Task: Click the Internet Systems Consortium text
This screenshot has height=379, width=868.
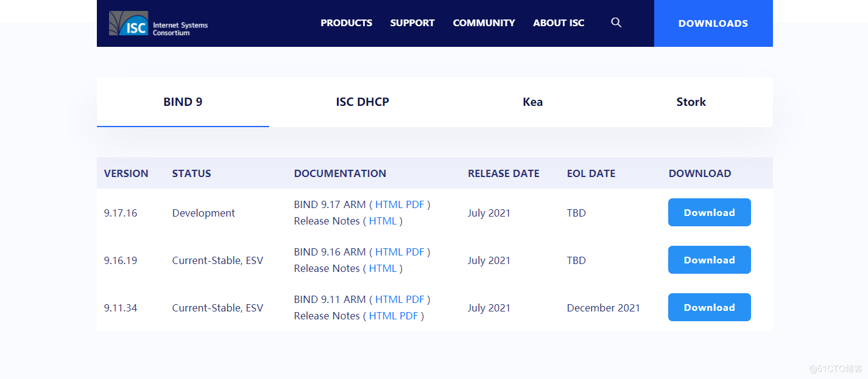Action: (x=180, y=29)
